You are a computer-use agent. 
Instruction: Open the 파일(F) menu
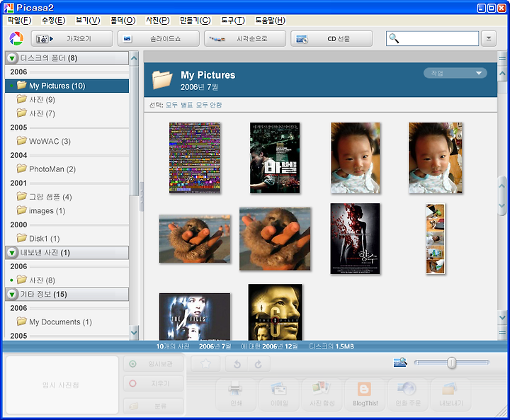point(19,21)
